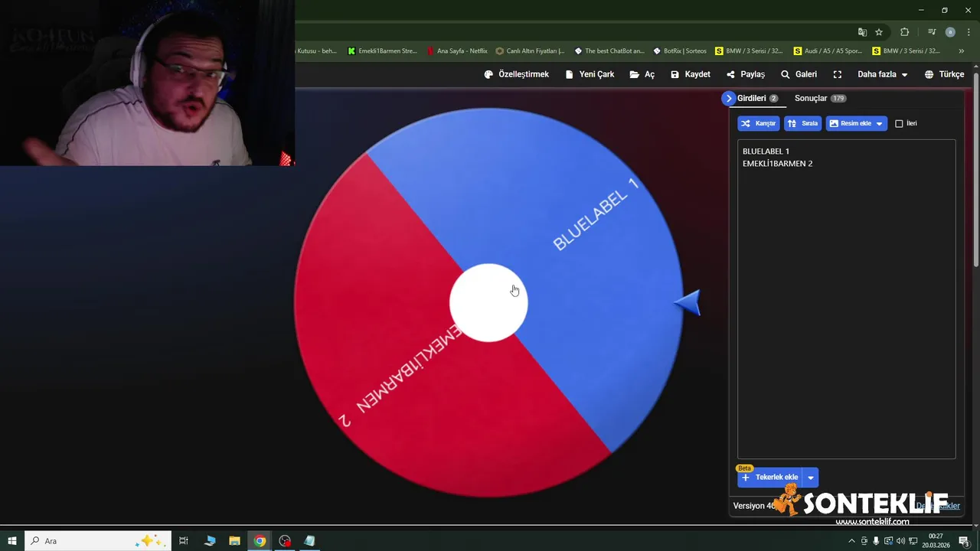Open the notification center icon
The height and width of the screenshot is (551, 980).
click(x=964, y=541)
